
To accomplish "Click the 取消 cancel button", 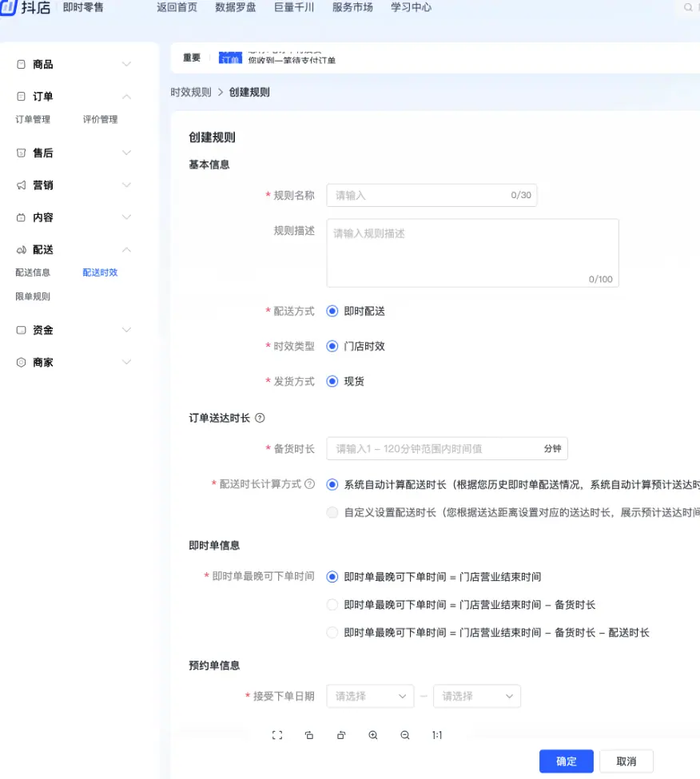I will 626,761.
